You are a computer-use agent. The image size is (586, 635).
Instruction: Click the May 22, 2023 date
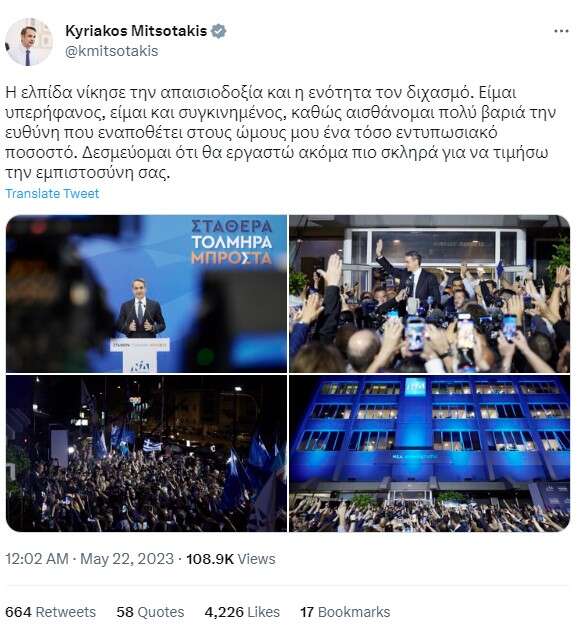click(127, 559)
